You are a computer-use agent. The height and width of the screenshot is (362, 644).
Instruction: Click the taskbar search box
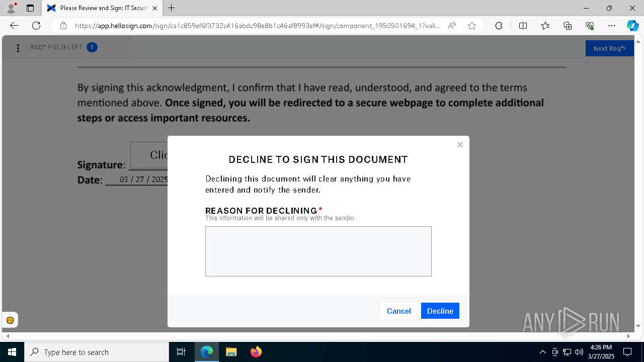coord(97,352)
